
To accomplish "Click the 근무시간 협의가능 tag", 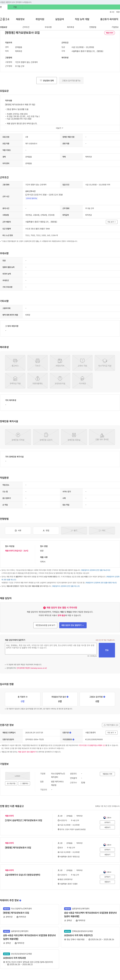I will pos(32,198).
